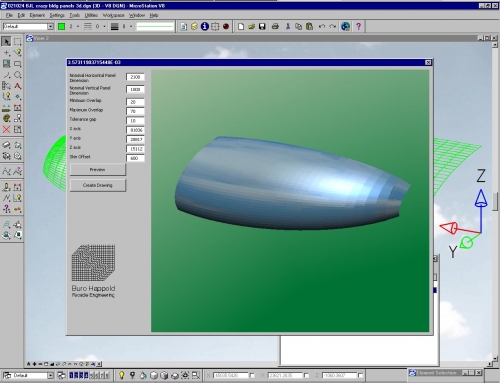The image size is (500, 383).
Task: Click the Create Drawing button
Action: tap(98, 185)
